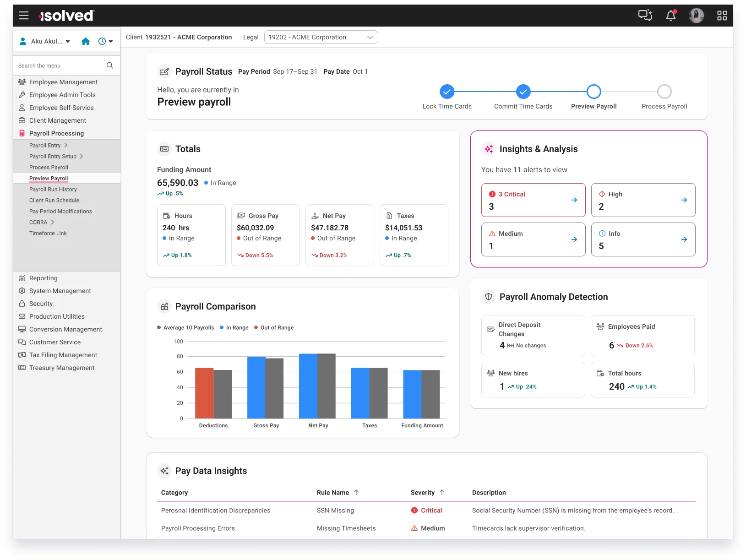Open the Info alerts card
The height and width of the screenshot is (560, 746).
tap(643, 239)
